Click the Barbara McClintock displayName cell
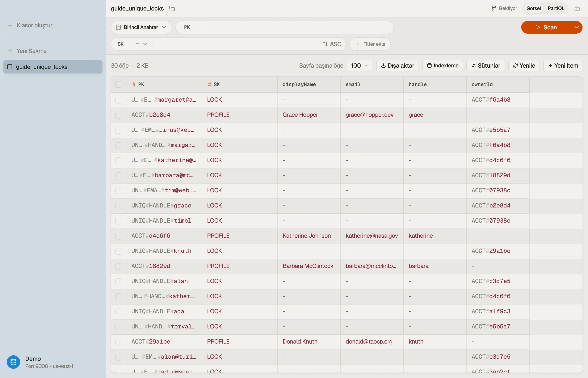The image size is (588, 378). [309, 266]
